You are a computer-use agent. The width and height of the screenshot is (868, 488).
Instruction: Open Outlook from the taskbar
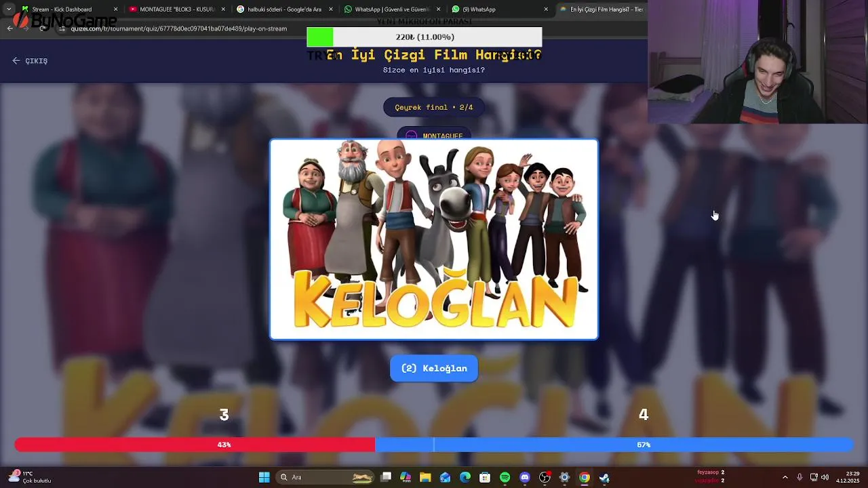pyautogui.click(x=445, y=477)
